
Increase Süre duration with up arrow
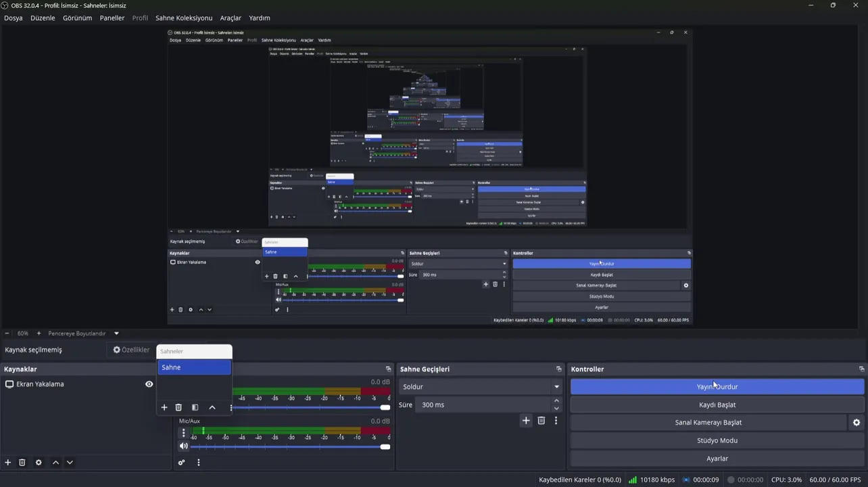pos(556,401)
